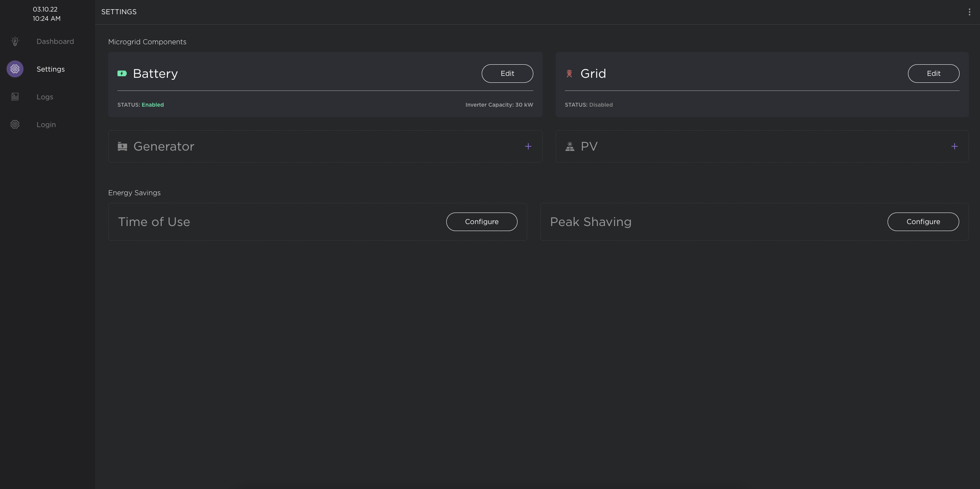
Task: Click the Login gear icon
Action: (15, 124)
